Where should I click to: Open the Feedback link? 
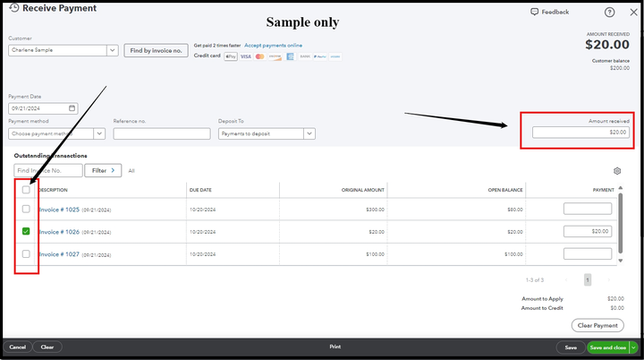pos(555,12)
